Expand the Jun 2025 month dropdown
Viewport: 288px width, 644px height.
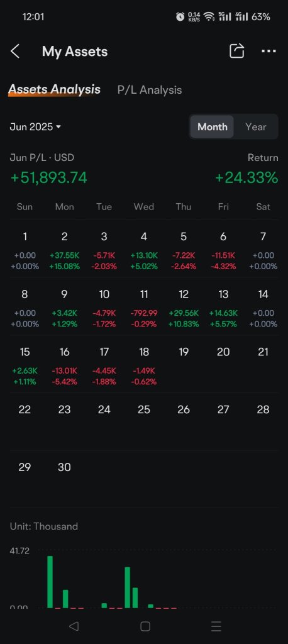pos(35,126)
